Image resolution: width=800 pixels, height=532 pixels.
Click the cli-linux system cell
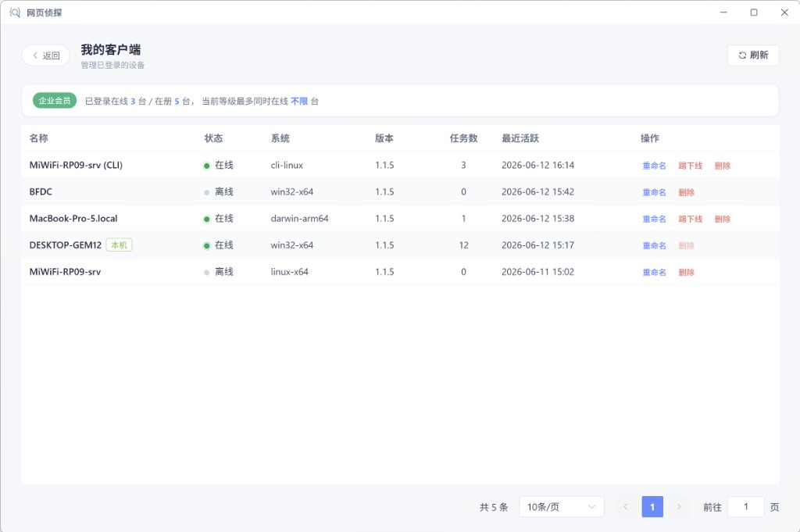tap(287, 166)
